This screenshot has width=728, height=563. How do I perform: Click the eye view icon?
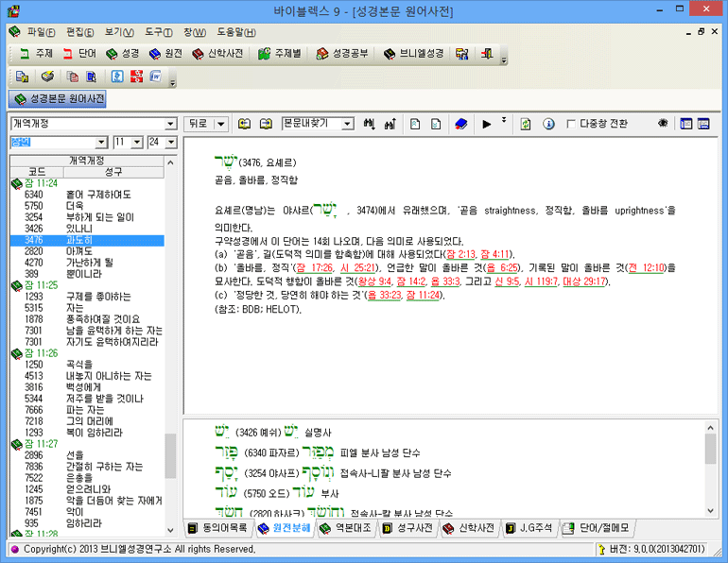[663, 123]
